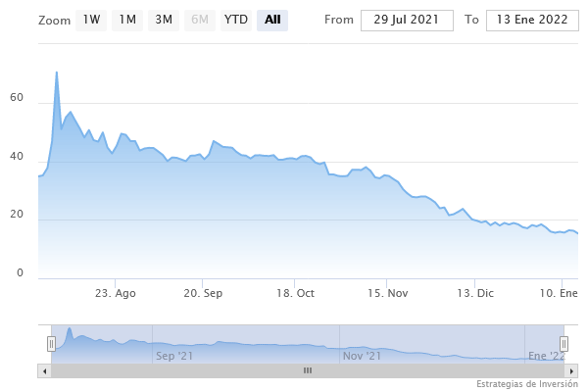
Task: Click the chart's highest peak point
Action: [x=57, y=72]
